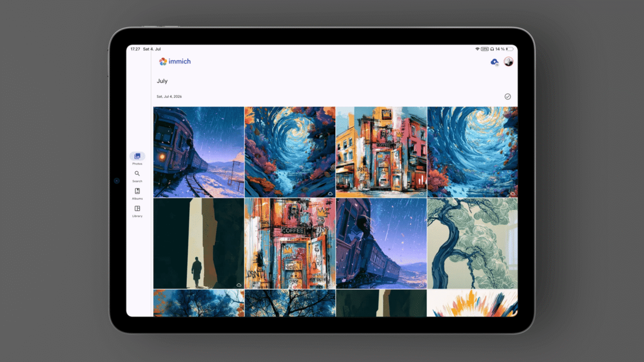Select all photos from Sat, Jul 4

click(x=508, y=97)
